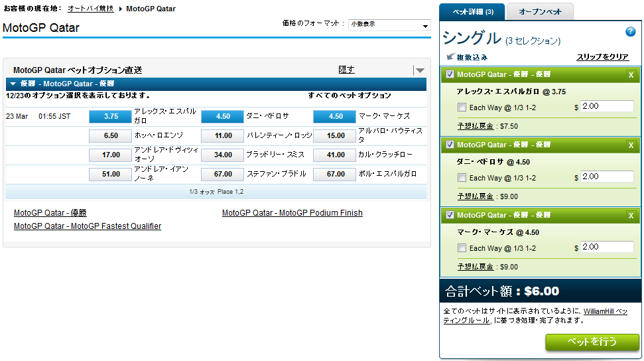Open the price format dropdown
The width and height of the screenshot is (644, 361).
point(389,25)
